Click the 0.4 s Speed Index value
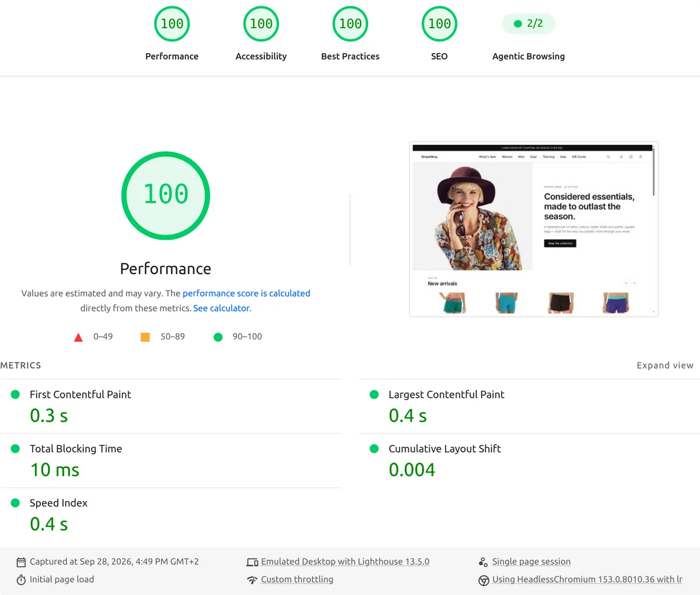Image resolution: width=700 pixels, height=595 pixels. click(x=49, y=524)
